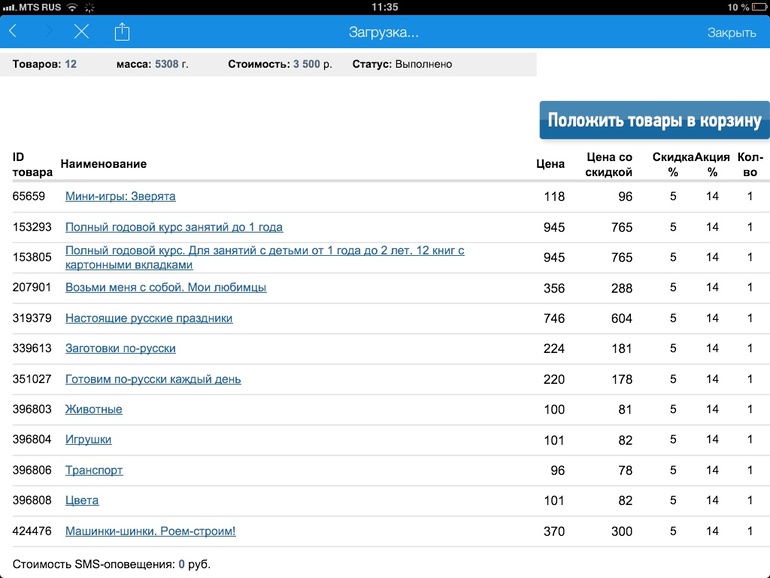The width and height of the screenshot is (770, 578).
Task: Open Готовим по-русски каждый день link
Action: [x=153, y=379]
